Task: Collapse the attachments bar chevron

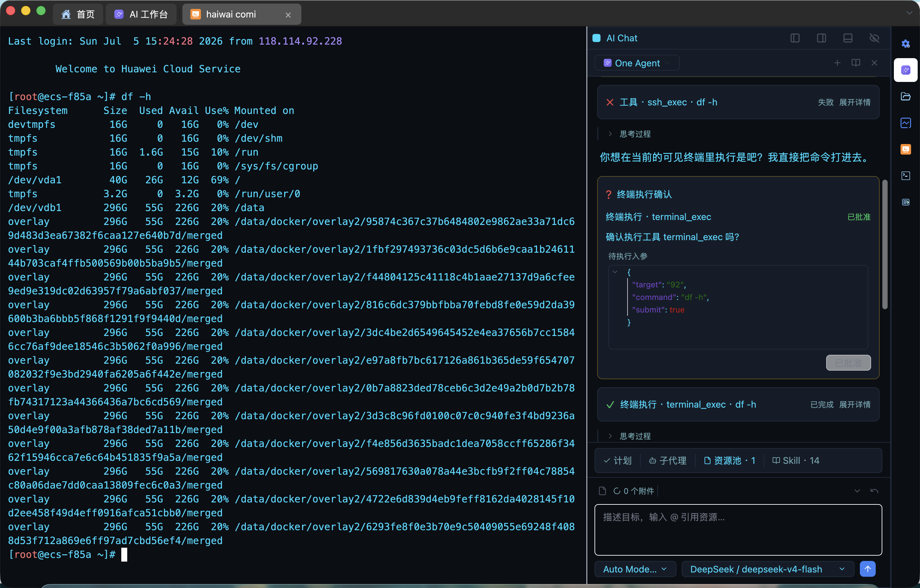Action: pyautogui.click(x=857, y=491)
